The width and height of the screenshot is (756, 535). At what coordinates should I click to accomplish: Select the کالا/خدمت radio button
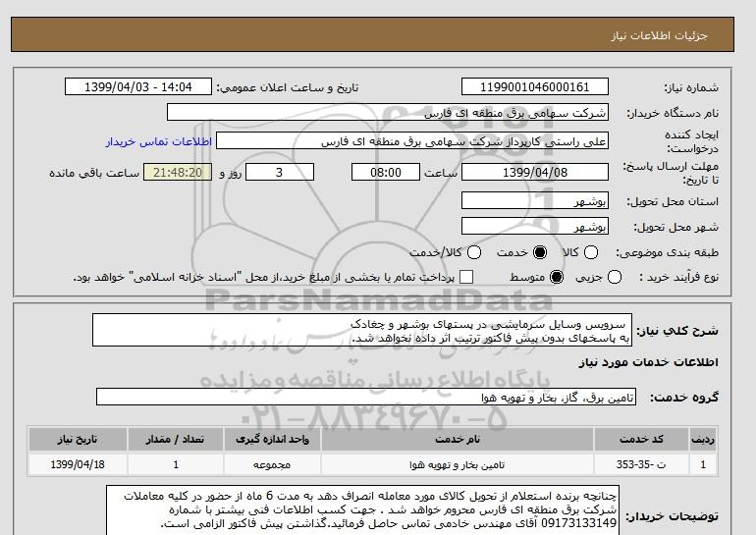(474, 252)
